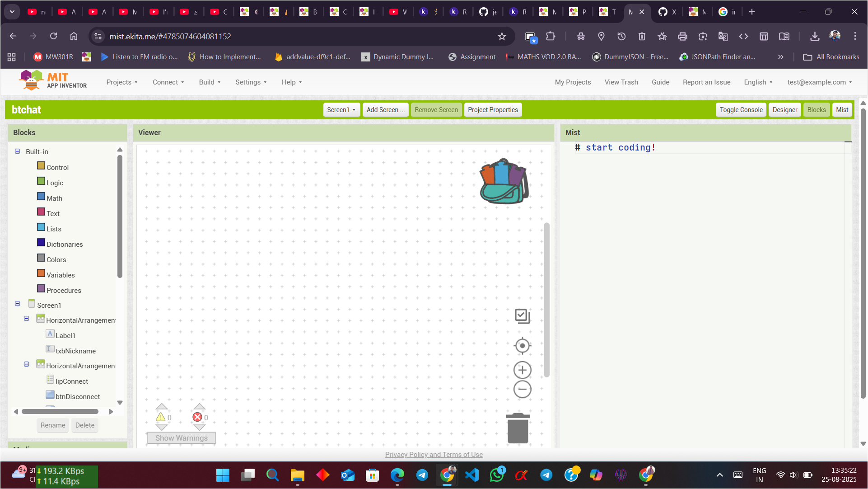This screenshot has height=489, width=868.
Task: Collapse the Built-in blocks tree
Action: (18, 151)
